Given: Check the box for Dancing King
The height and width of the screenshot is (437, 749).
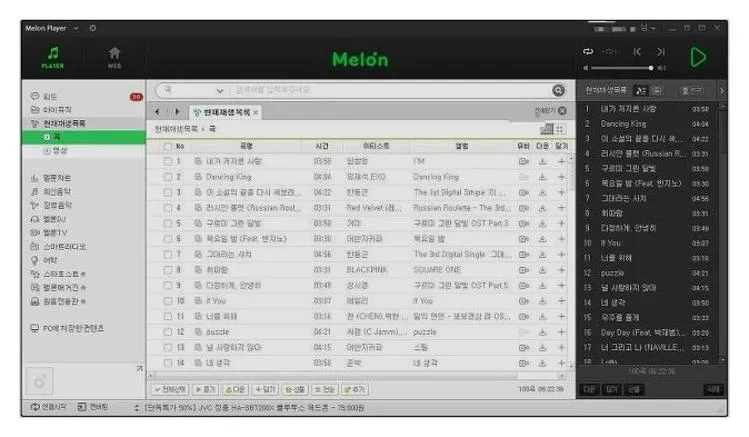Looking at the screenshot, I should point(168,177).
